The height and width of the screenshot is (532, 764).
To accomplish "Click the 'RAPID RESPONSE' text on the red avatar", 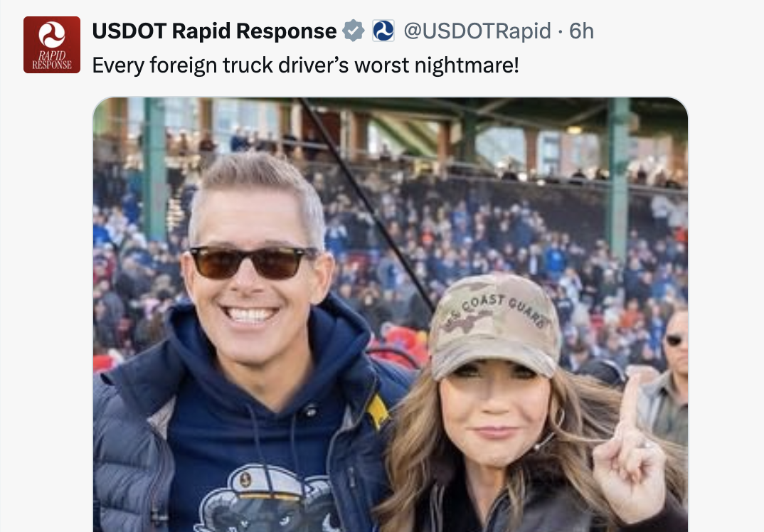I will [52, 60].
